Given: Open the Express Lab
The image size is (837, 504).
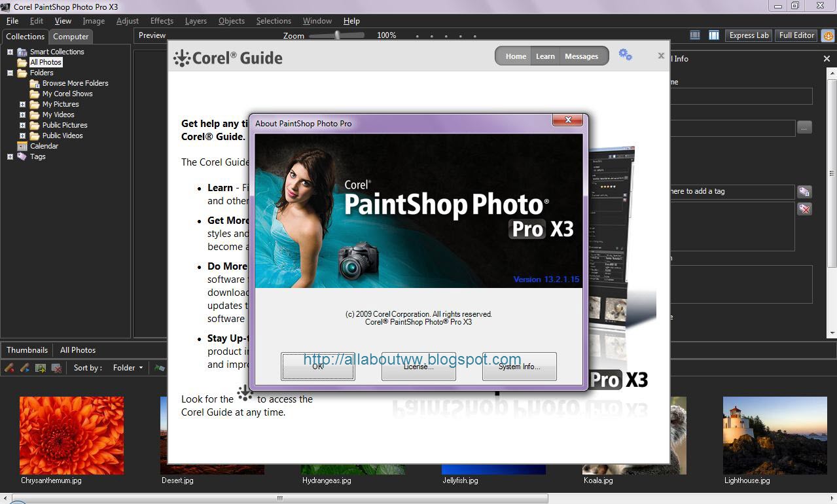Looking at the screenshot, I should [749, 35].
